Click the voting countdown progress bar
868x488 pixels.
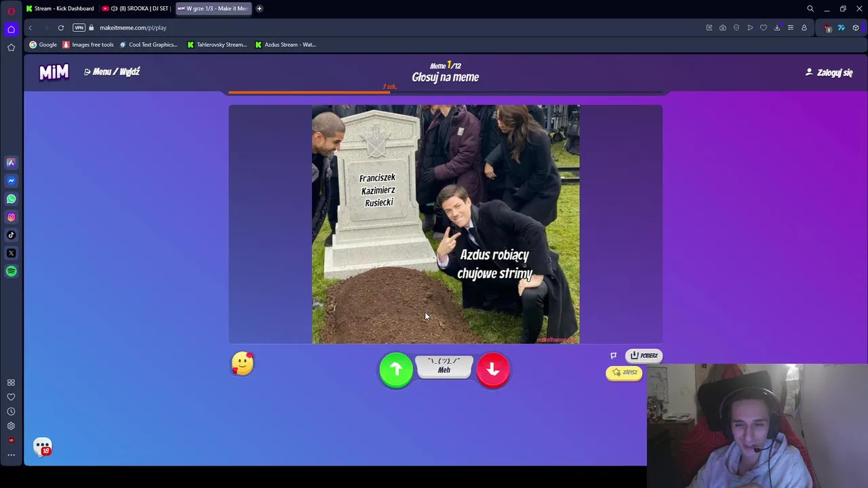pyautogui.click(x=446, y=91)
